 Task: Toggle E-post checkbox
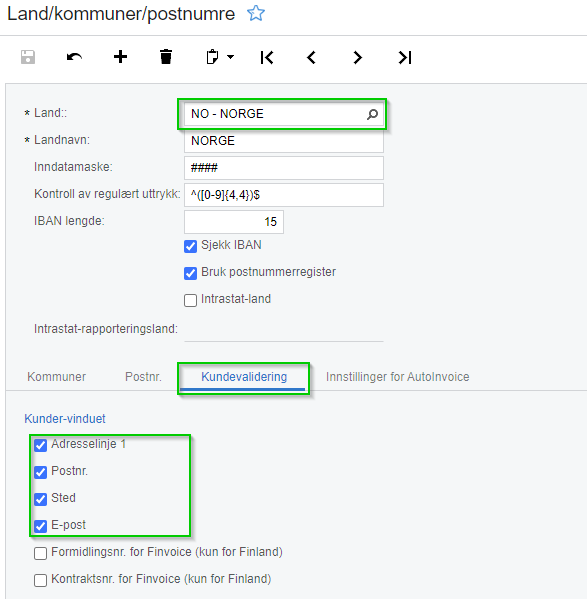[40, 526]
